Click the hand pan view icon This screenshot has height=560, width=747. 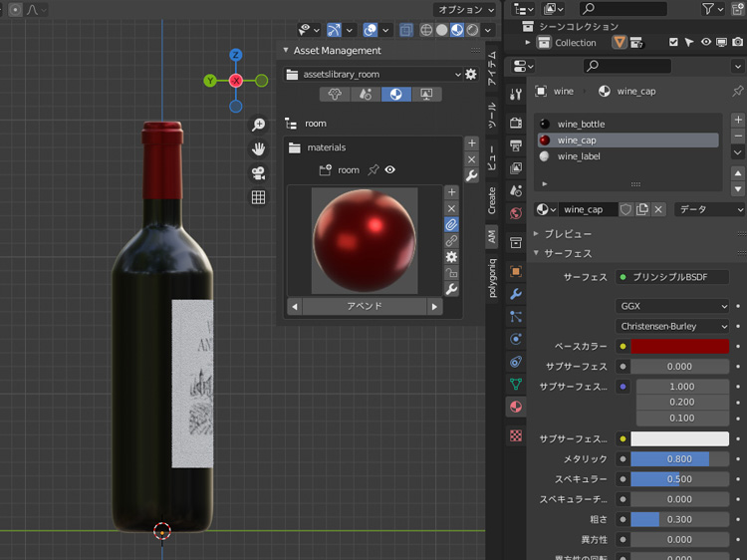pyautogui.click(x=258, y=148)
